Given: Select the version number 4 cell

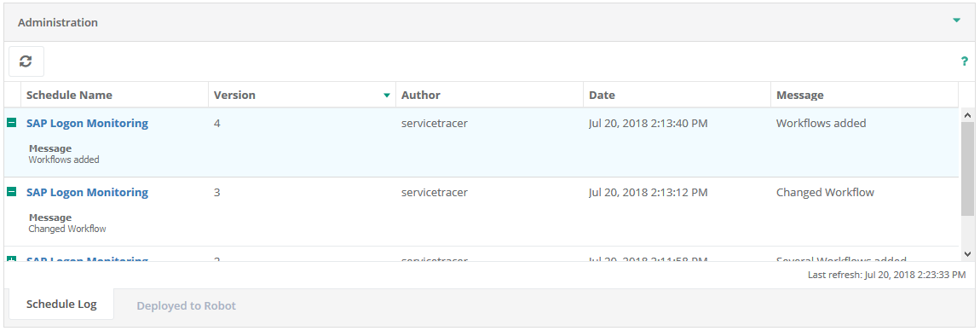Looking at the screenshot, I should 216,123.
